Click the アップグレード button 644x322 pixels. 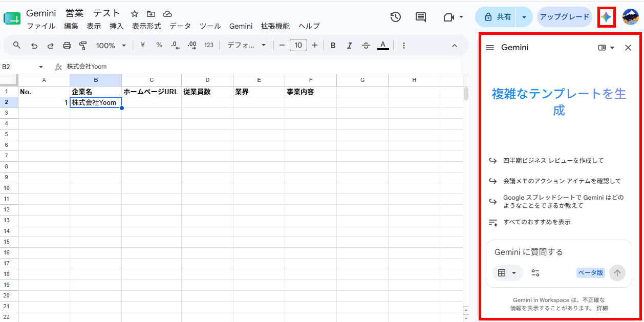[x=564, y=17]
